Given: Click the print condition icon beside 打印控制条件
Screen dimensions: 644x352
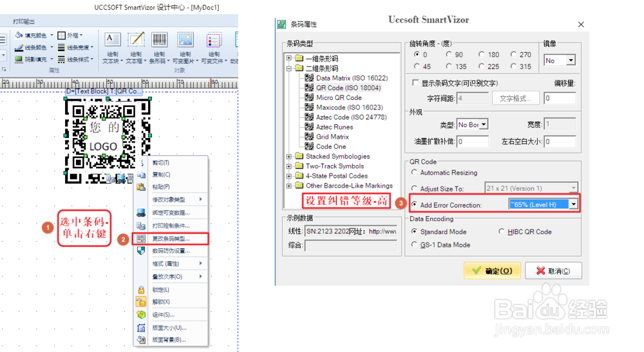Looking at the screenshot, I should 141,226.
